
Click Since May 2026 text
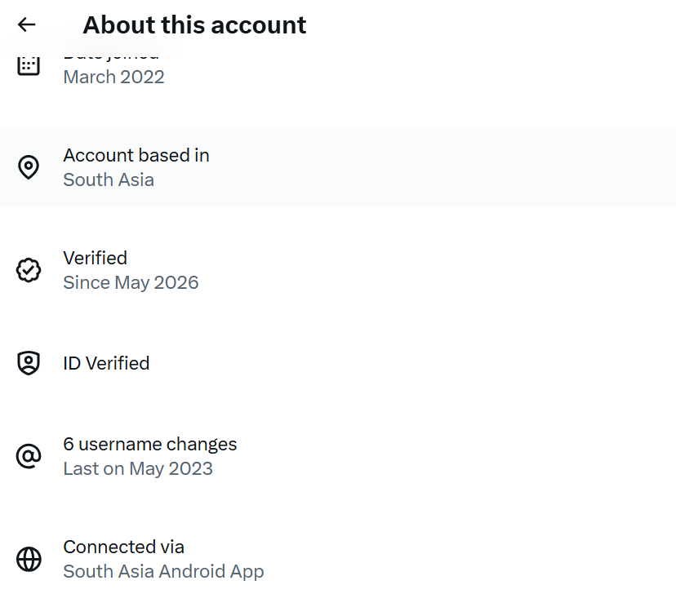point(131,282)
